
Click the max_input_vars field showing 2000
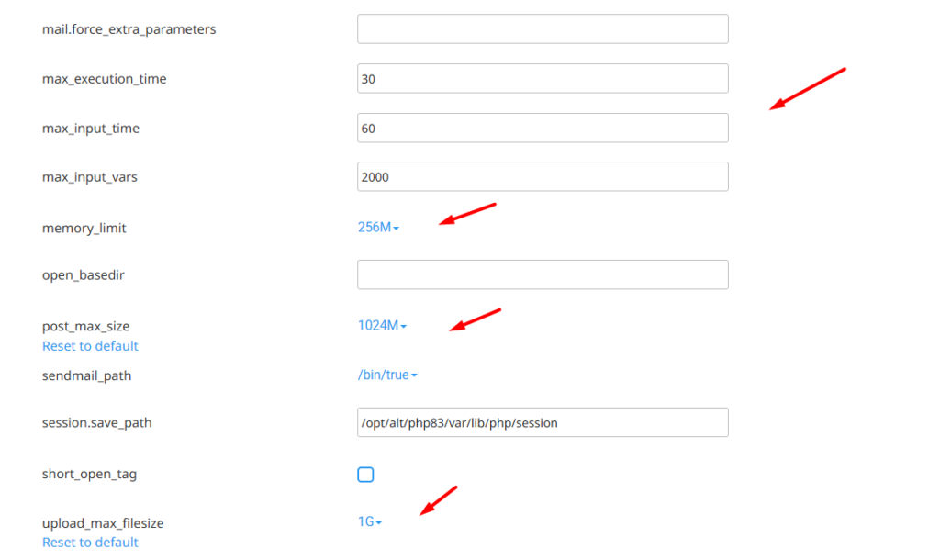pyautogui.click(x=543, y=177)
